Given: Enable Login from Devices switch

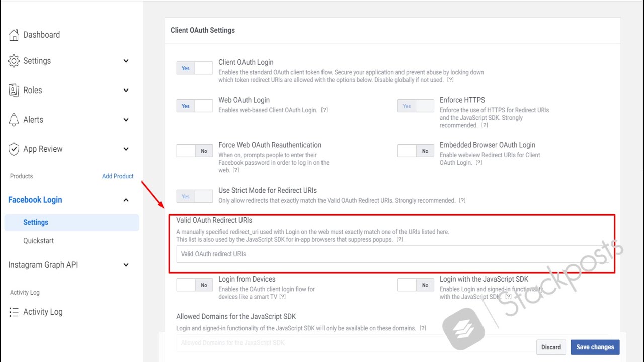Looking at the screenshot, I should click(195, 285).
